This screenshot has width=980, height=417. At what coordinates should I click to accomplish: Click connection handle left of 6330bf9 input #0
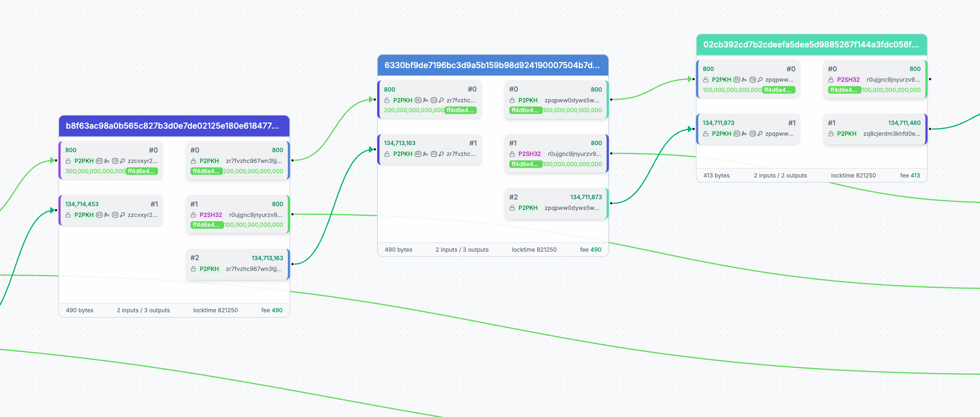tap(374, 100)
